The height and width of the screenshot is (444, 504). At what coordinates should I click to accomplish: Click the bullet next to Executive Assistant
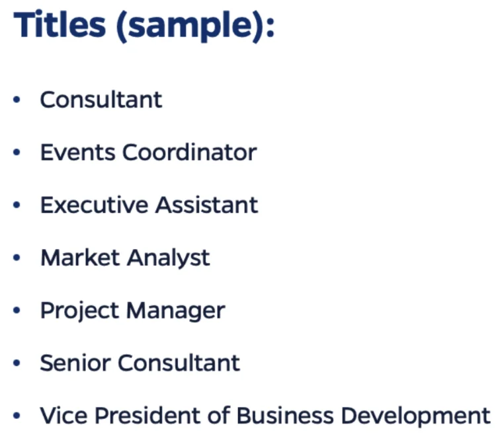click(17, 205)
